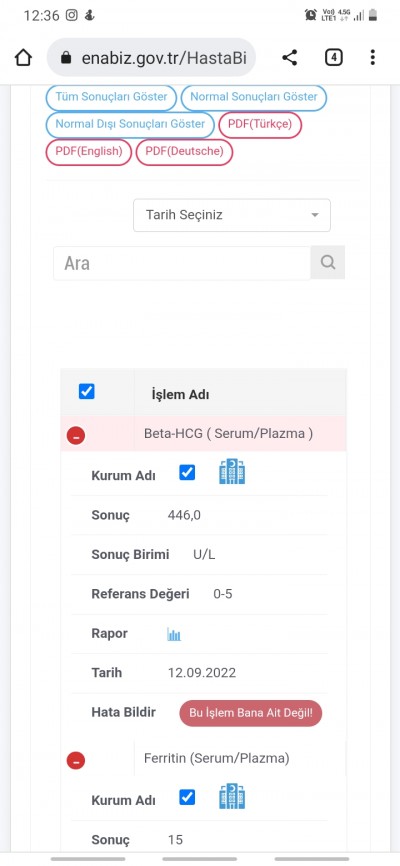The width and height of the screenshot is (400, 866).
Task: Tap the enabiz.gov.tr address bar
Action: coord(151,57)
